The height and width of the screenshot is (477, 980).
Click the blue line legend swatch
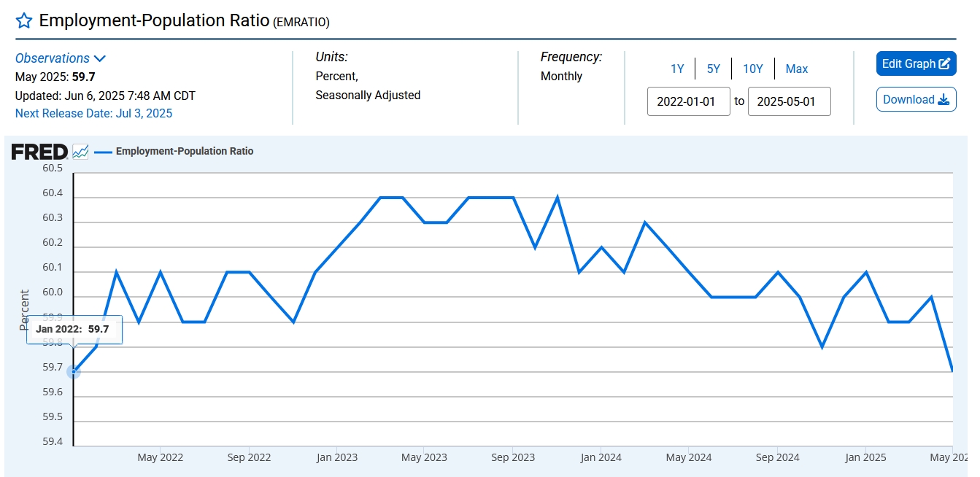click(x=104, y=152)
